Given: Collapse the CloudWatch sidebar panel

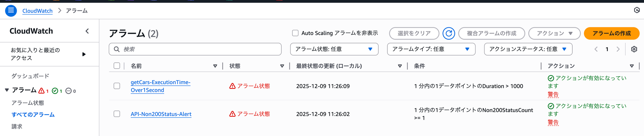Looking at the screenshot, I should pos(87,31).
